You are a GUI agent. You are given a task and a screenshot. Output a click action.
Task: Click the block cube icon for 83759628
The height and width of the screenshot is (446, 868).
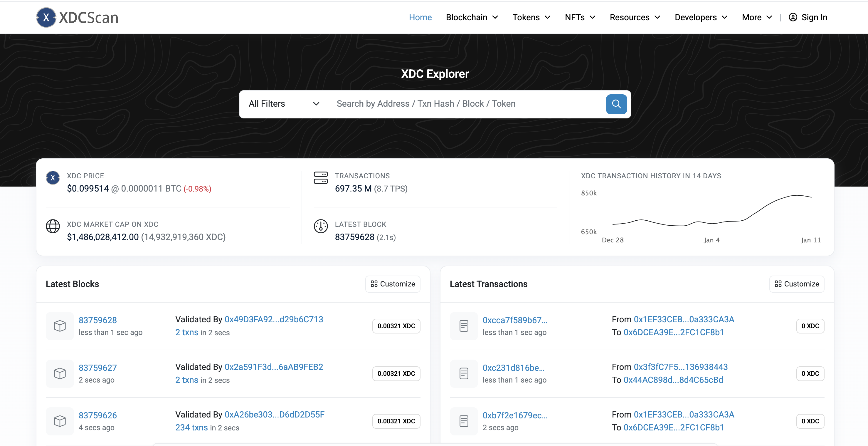click(x=60, y=326)
